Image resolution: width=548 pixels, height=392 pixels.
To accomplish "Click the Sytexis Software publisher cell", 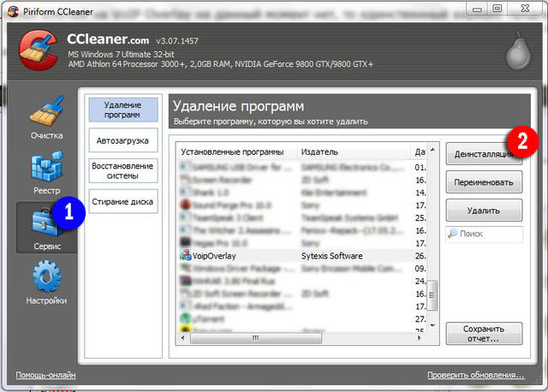I will (331, 256).
